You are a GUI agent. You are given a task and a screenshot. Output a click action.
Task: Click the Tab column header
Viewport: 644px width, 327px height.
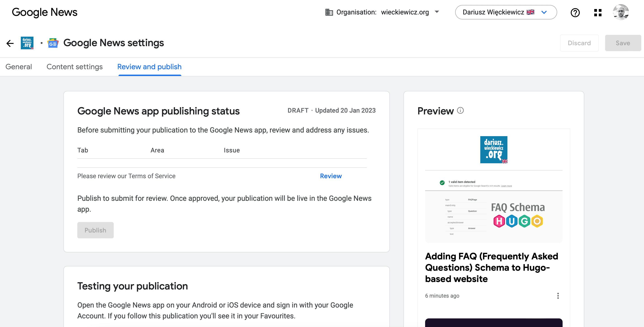coord(83,150)
